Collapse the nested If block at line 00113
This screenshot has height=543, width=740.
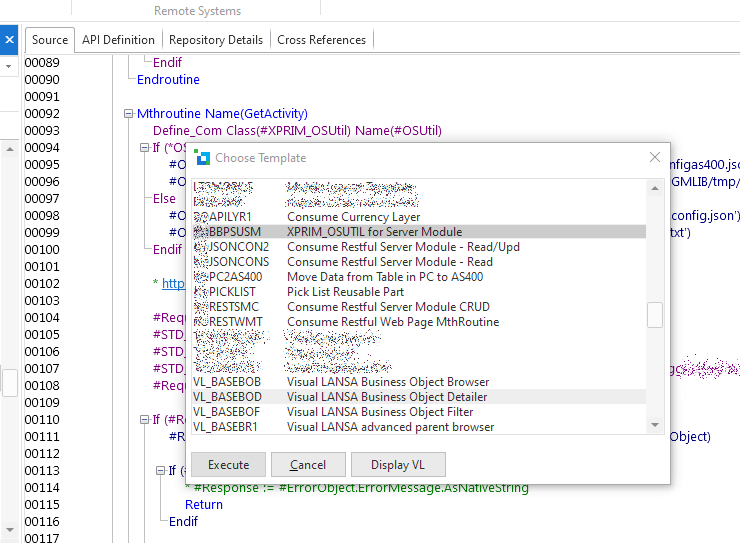(x=160, y=470)
